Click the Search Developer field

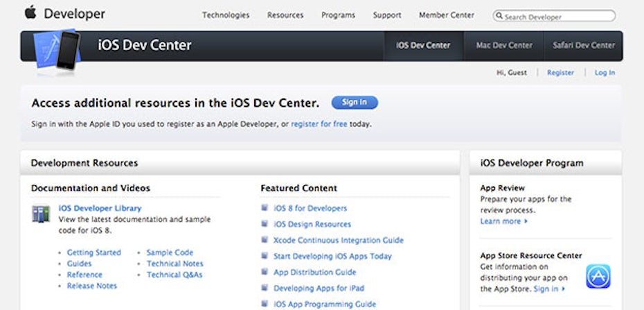click(x=554, y=16)
